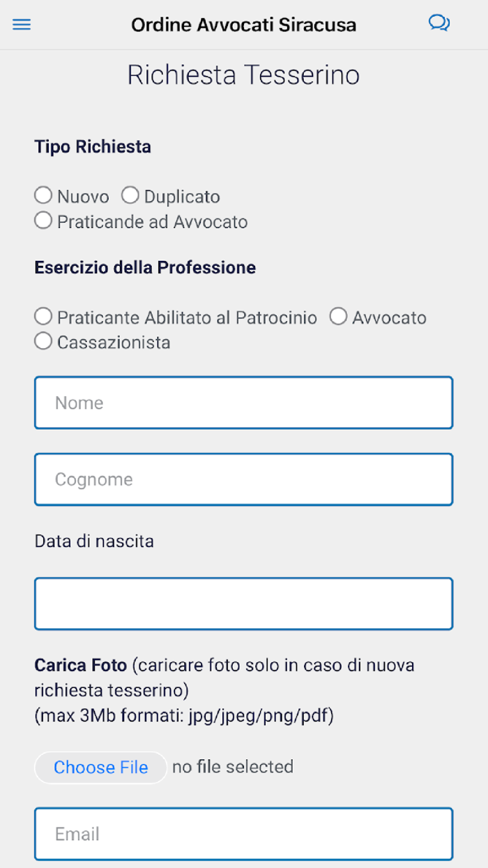The width and height of the screenshot is (488, 868).
Task: Click the Ordine Avvocati Siracusa header
Action: (x=243, y=24)
